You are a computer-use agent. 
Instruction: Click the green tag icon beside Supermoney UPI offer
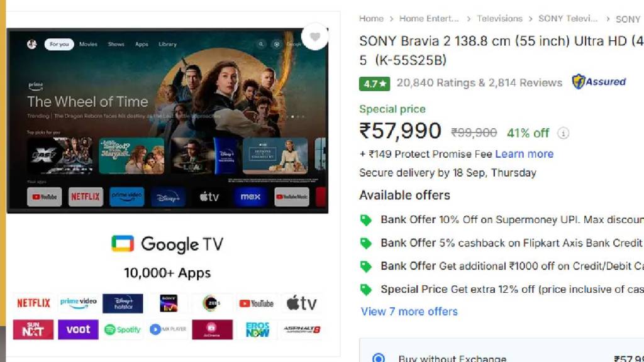pos(365,220)
